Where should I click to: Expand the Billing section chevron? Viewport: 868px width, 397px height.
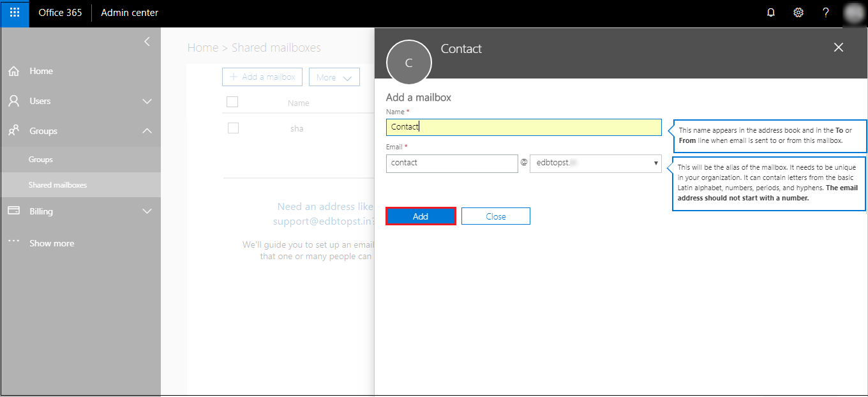(147, 211)
